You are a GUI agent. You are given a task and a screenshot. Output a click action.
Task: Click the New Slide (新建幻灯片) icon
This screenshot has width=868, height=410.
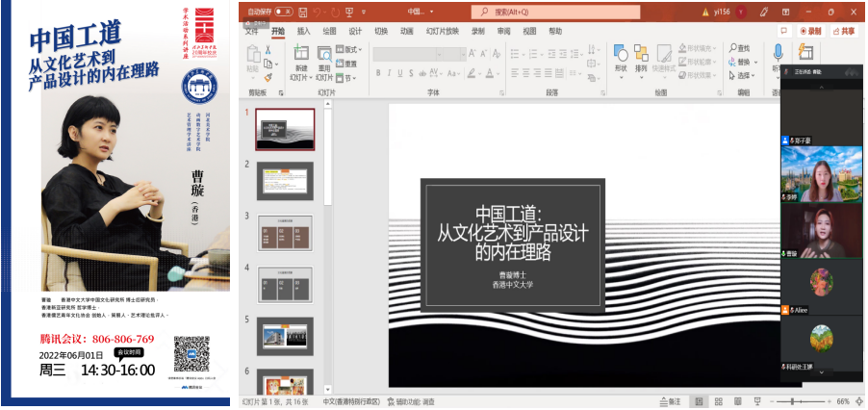[x=300, y=52]
